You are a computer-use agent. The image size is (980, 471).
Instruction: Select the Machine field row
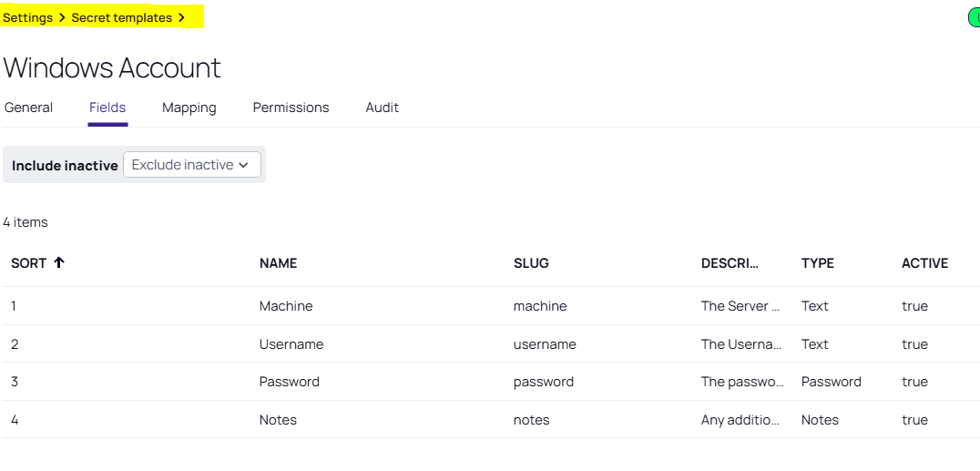pyautogui.click(x=286, y=306)
